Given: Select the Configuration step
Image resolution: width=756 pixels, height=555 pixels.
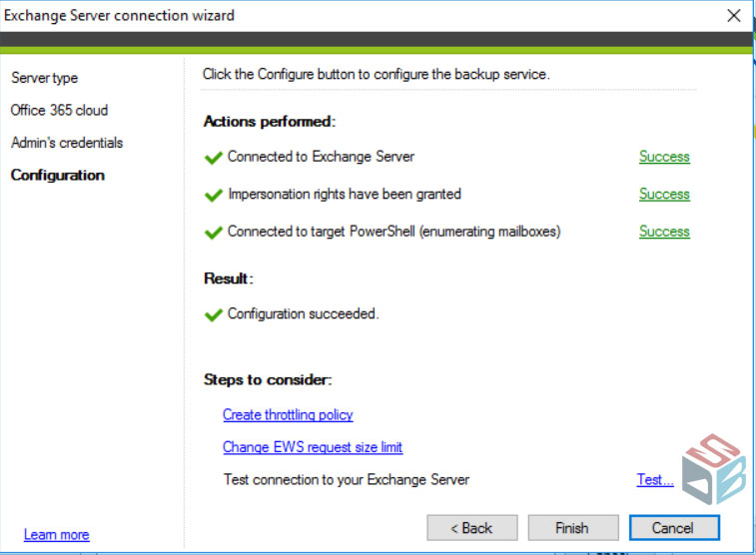Looking at the screenshot, I should pyautogui.click(x=58, y=175).
